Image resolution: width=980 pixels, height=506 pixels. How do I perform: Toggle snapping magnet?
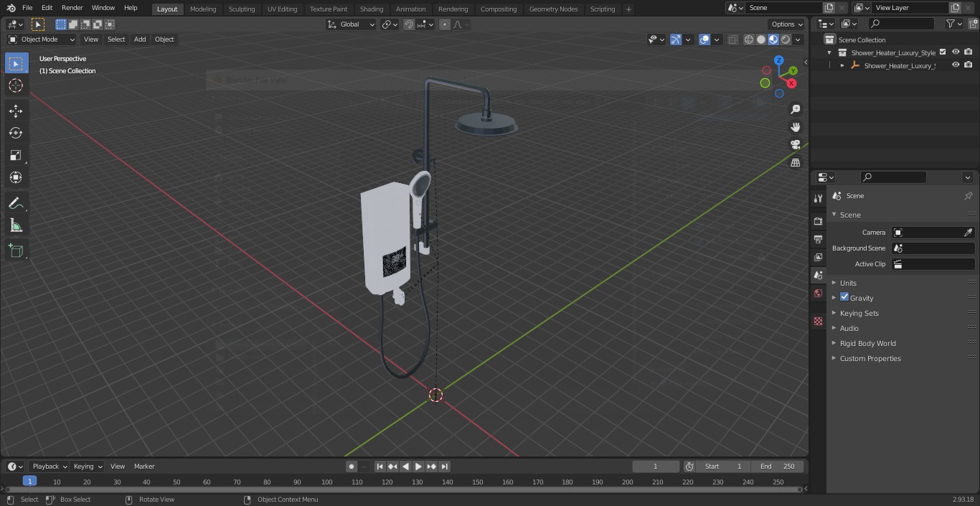click(x=409, y=24)
